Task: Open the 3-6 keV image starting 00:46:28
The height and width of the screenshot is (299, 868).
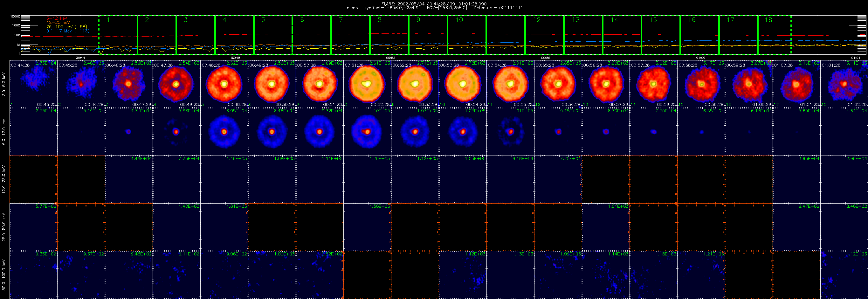Action: click(x=129, y=84)
